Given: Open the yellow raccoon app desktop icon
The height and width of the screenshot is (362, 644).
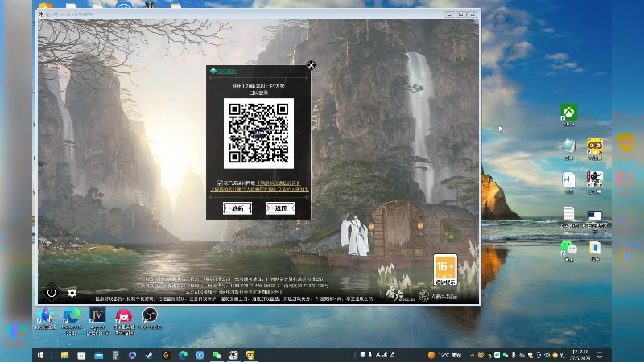Looking at the screenshot, I should tap(595, 149).
